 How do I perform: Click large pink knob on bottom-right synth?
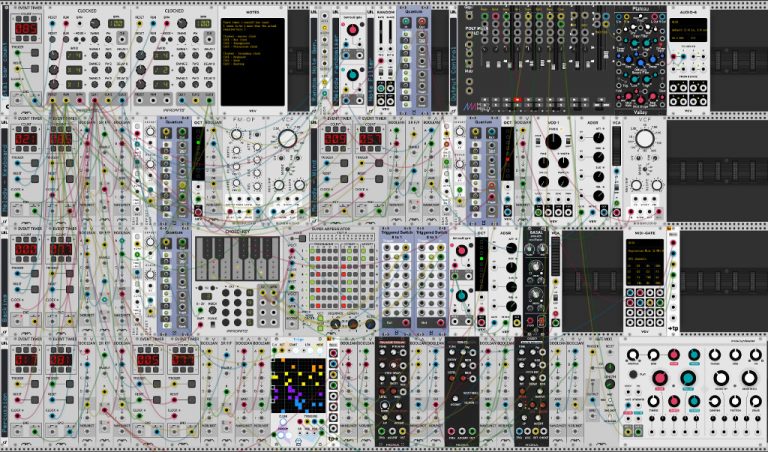point(659,378)
